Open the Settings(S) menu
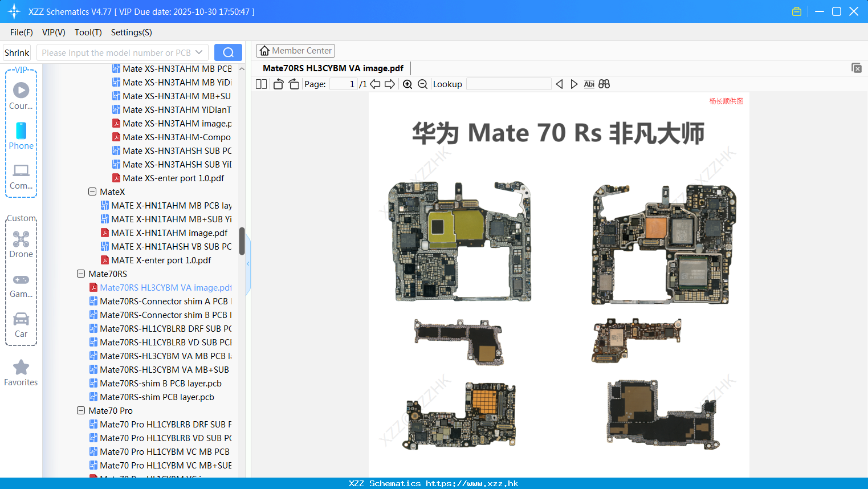The width and height of the screenshot is (868, 489). 132,32
